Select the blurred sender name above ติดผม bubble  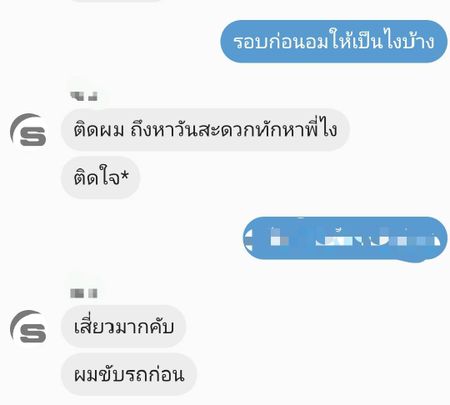(84, 96)
